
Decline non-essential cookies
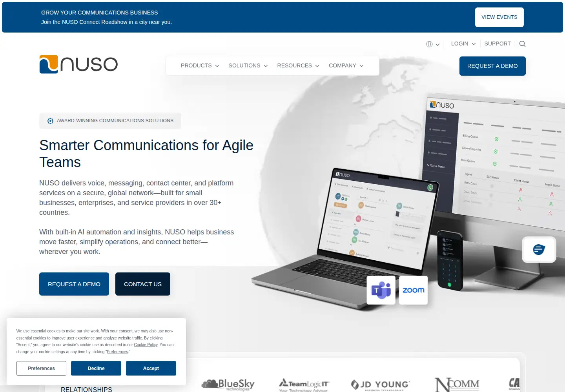pyautogui.click(x=96, y=368)
